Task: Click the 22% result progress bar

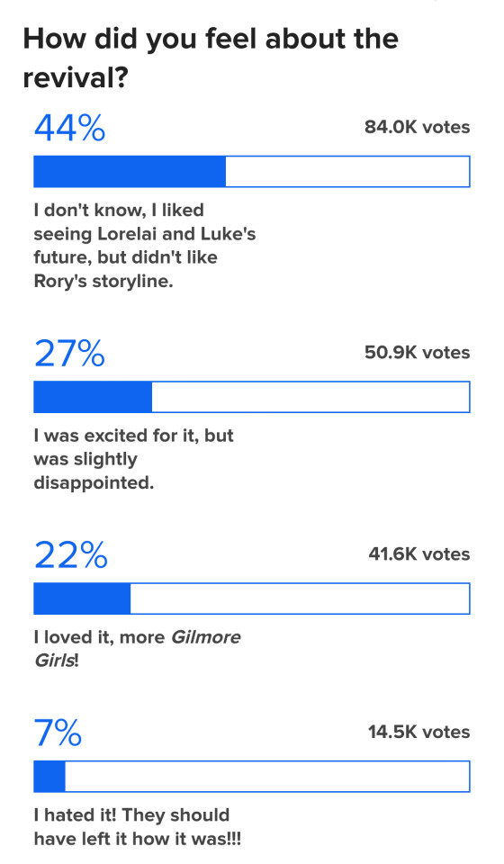Action: 252,598
